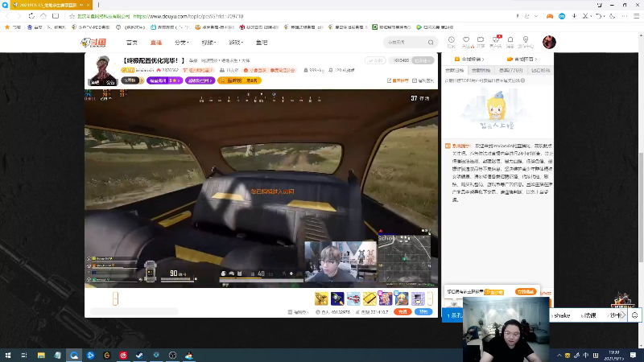This screenshot has height=362, width=644.
Task: Switch to the second ranking tab
Action: pyautogui.click(x=481, y=71)
